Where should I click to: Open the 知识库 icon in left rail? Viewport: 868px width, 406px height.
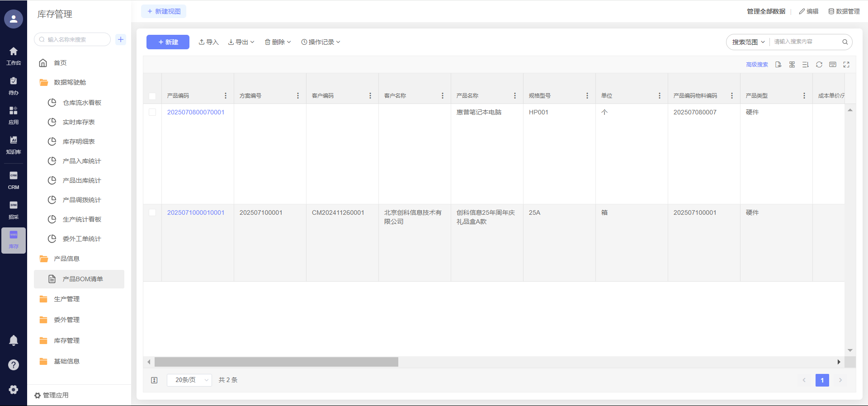pyautogui.click(x=14, y=145)
